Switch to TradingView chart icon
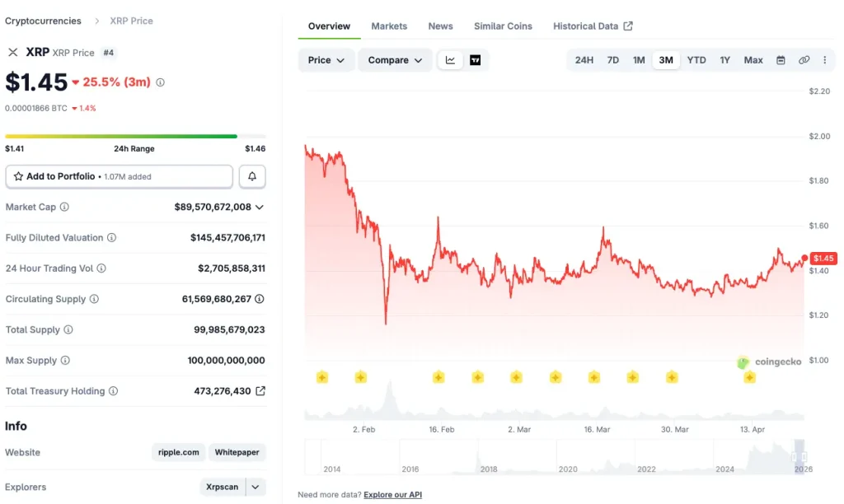 (x=476, y=60)
